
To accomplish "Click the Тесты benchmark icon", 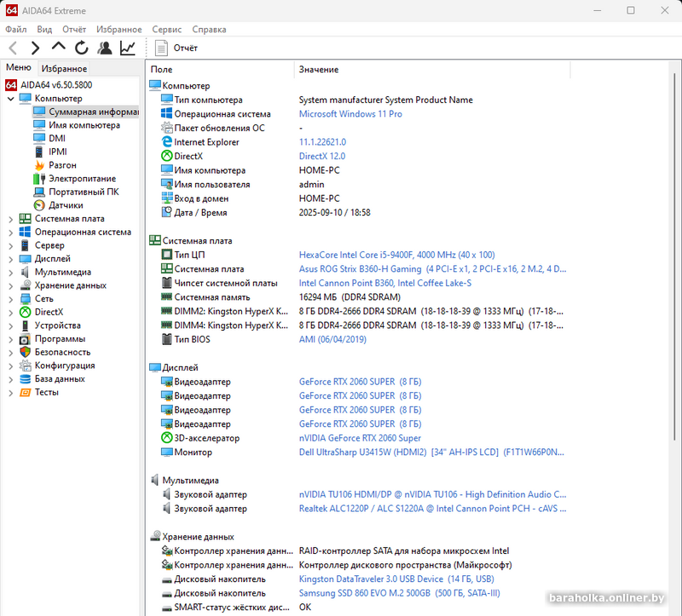I will [x=26, y=393].
